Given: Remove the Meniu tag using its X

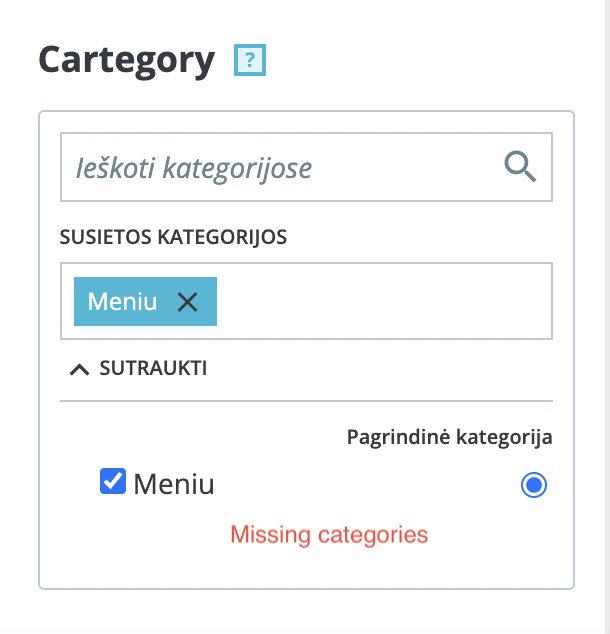Looking at the screenshot, I should click(x=188, y=302).
